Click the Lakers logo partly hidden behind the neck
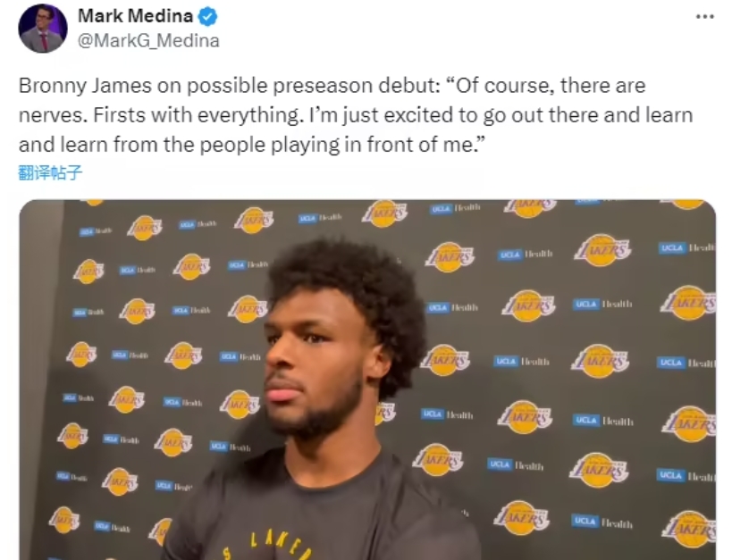 coord(386,413)
